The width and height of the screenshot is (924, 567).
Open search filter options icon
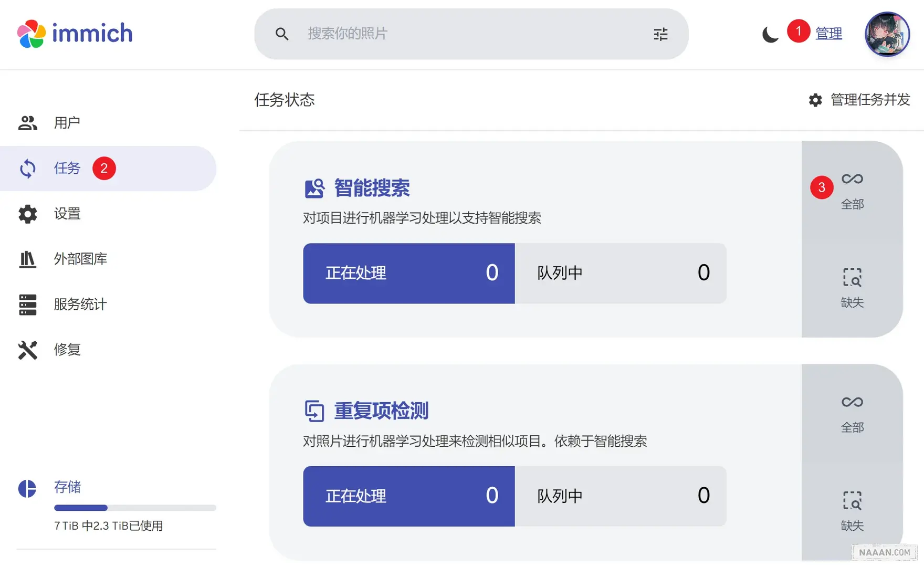click(660, 34)
